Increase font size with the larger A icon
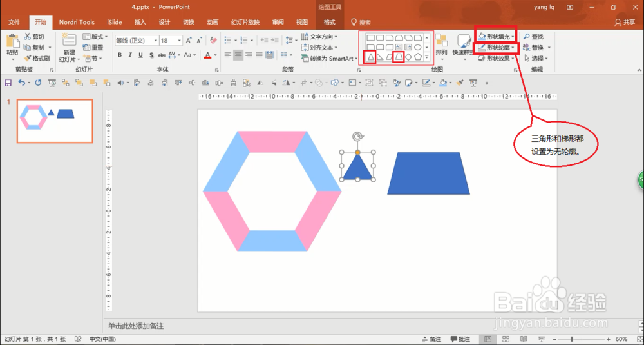 (x=189, y=40)
